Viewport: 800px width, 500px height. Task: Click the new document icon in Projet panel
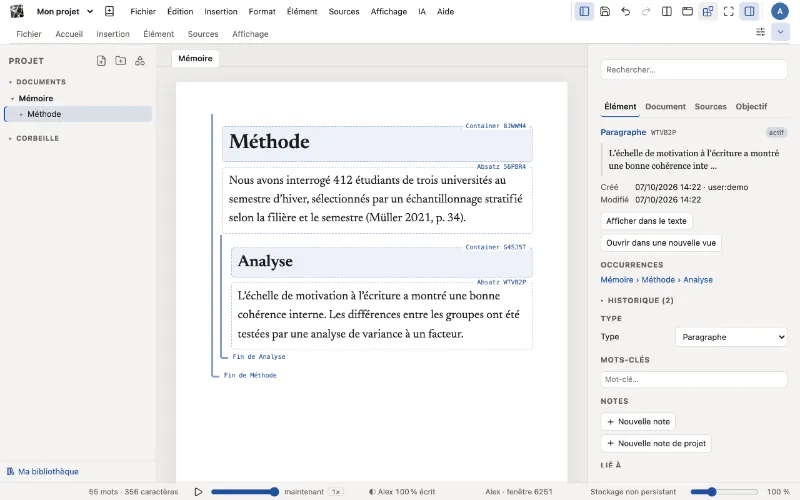pos(101,61)
